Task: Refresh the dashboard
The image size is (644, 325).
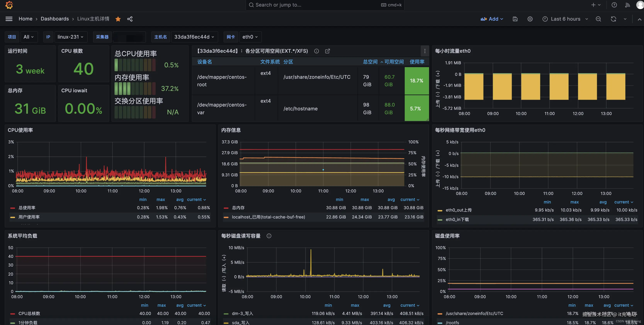Action: coord(613,19)
